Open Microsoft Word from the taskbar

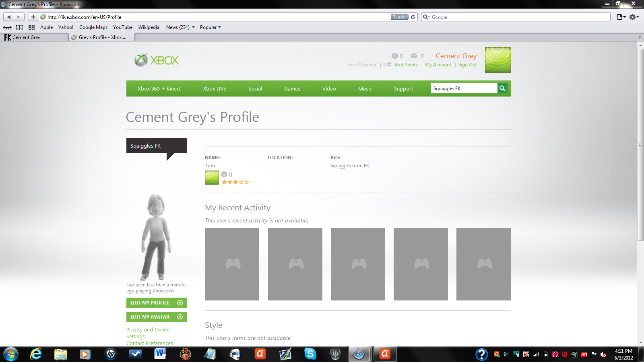click(x=160, y=354)
